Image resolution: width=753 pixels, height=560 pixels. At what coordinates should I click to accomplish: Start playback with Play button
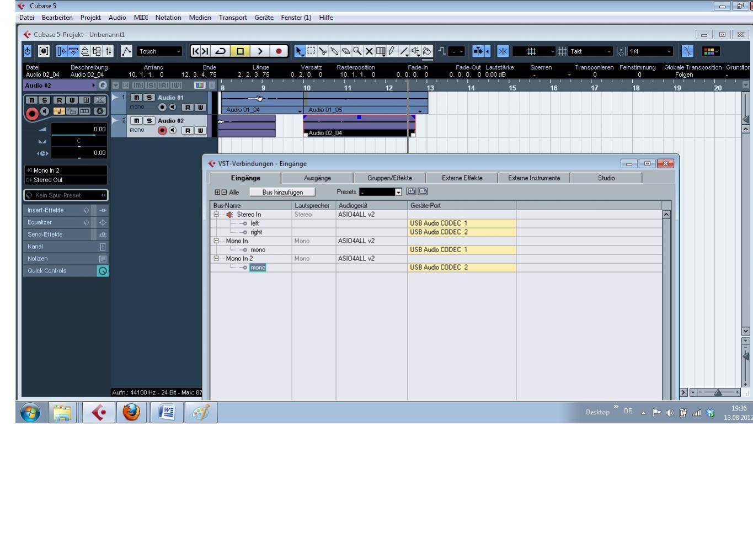point(259,51)
